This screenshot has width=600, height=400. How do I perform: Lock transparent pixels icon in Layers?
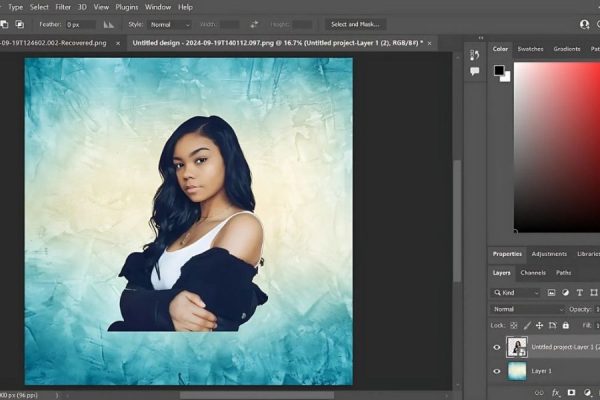point(515,325)
